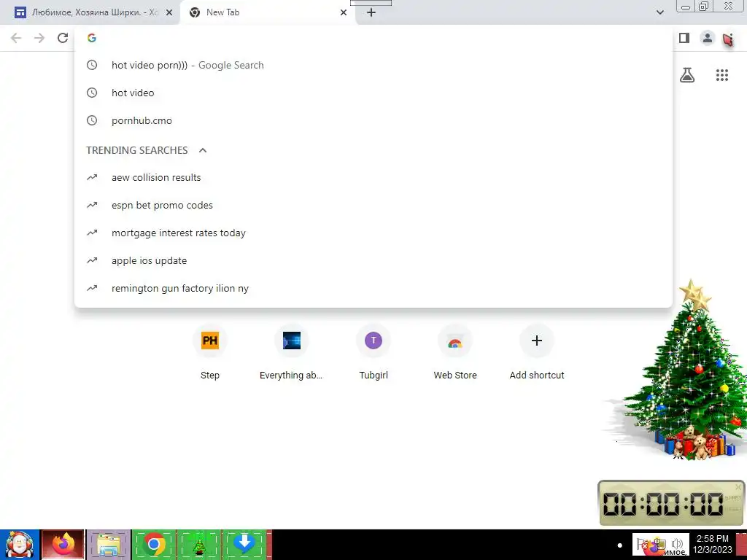Choose trending search 'aew collision results'
The height and width of the screenshot is (560, 747).
(x=373, y=178)
